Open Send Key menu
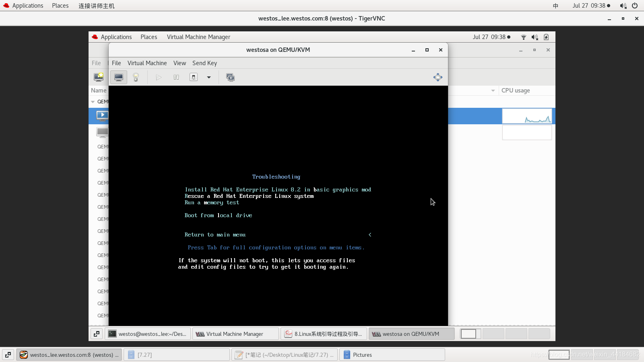Screen dimensions: 644x362 click(x=204, y=63)
